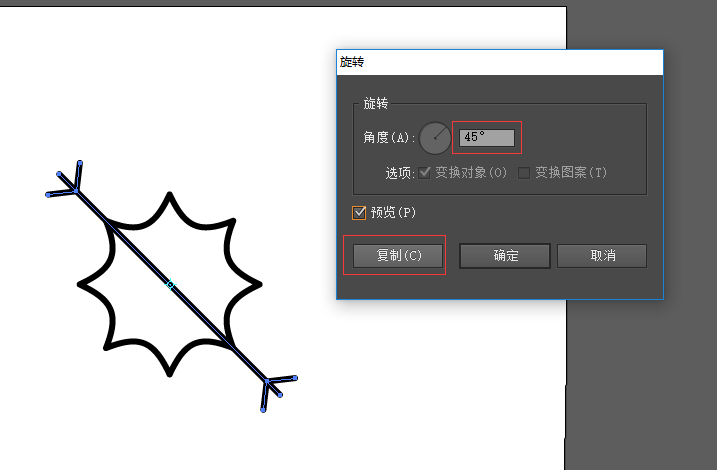717x470 pixels.
Task: Click the 复制(C) copy button
Action: tap(398, 256)
